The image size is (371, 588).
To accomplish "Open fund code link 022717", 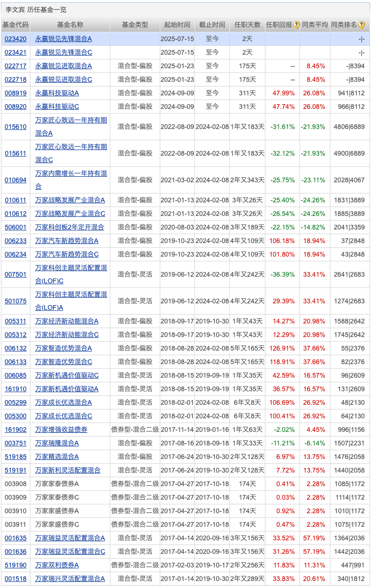I will [15, 66].
